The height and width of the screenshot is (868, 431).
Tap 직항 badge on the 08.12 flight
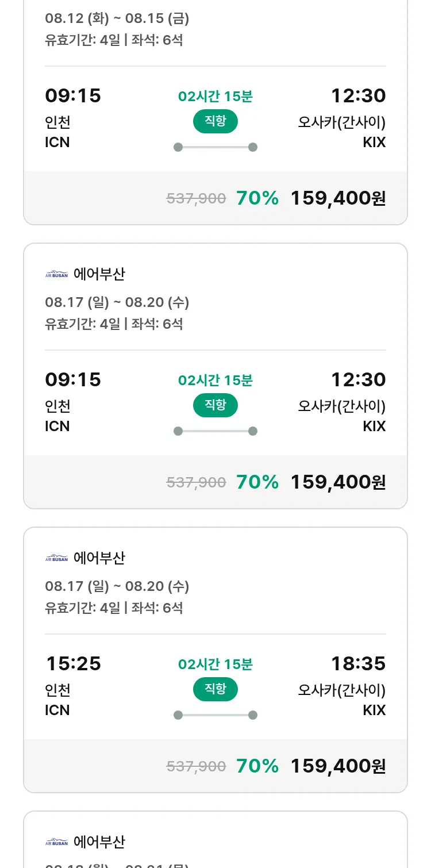tap(215, 121)
